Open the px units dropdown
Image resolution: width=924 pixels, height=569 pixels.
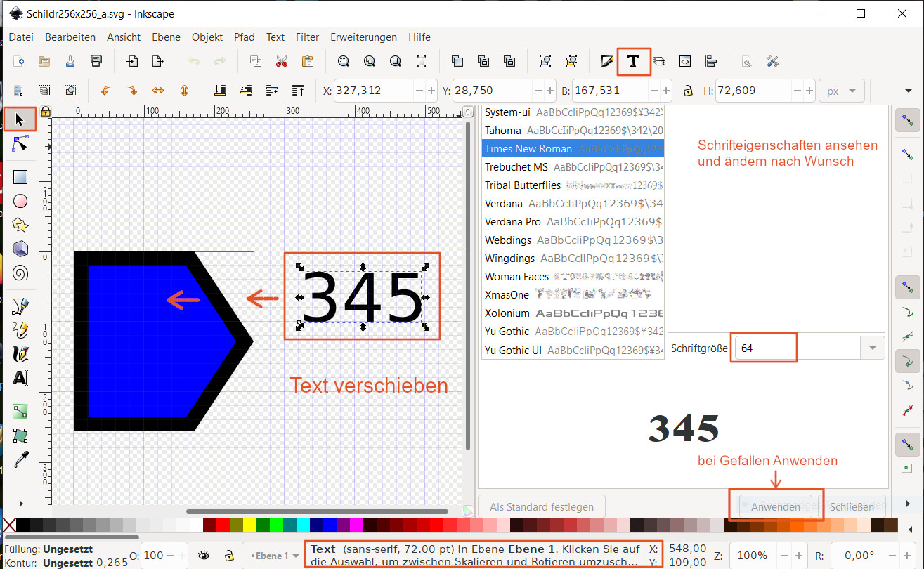(841, 91)
